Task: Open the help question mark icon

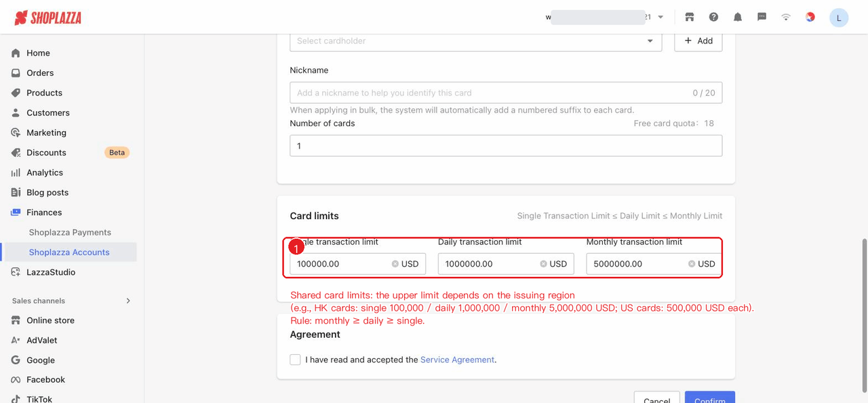Action: [713, 17]
